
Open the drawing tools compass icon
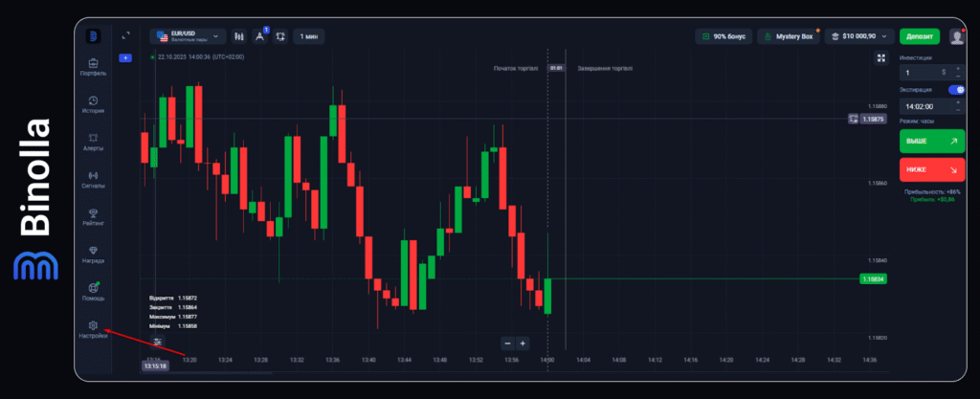tap(258, 36)
